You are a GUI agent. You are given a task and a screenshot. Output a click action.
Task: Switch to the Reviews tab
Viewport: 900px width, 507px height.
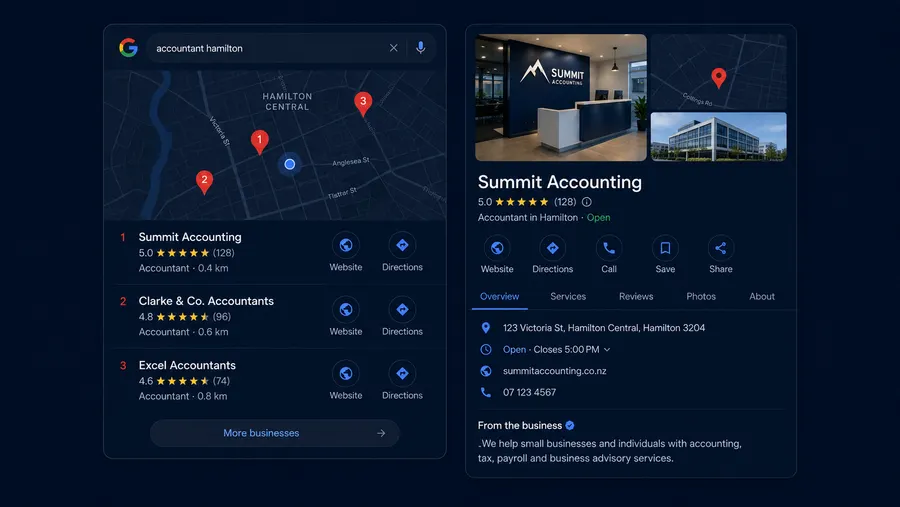pos(636,296)
